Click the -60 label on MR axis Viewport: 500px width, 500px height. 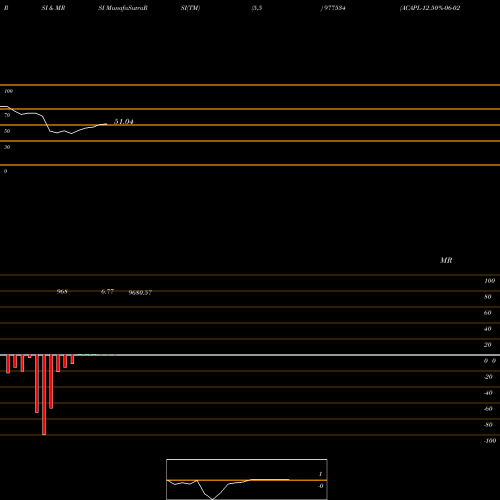pyautogui.click(x=488, y=409)
